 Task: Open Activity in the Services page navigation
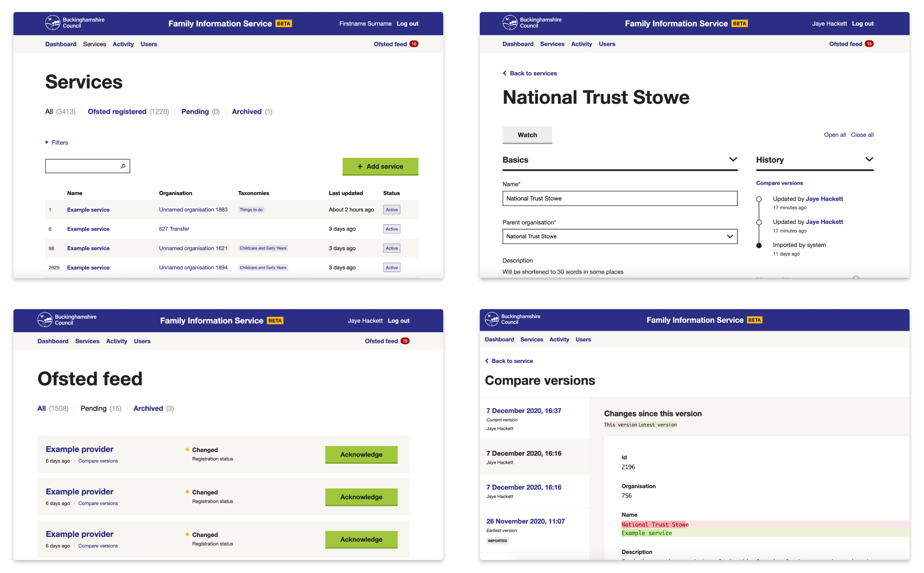click(x=123, y=44)
